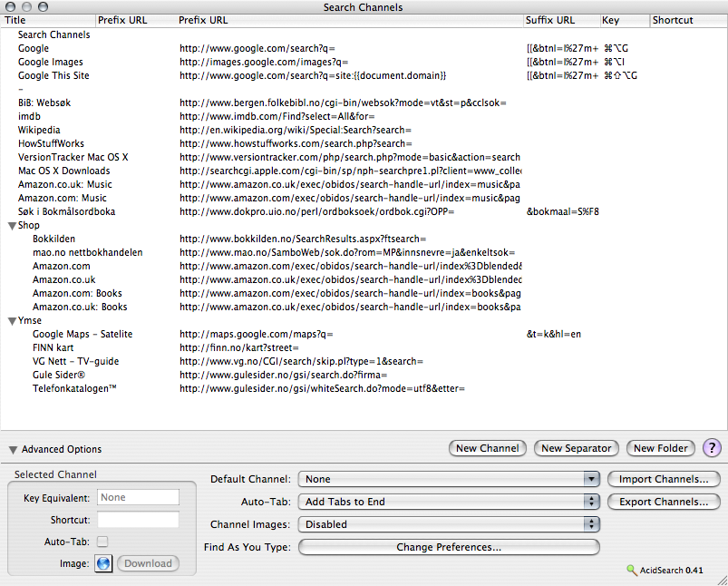Click Change Preferences button
728x586 pixels.
(449, 547)
